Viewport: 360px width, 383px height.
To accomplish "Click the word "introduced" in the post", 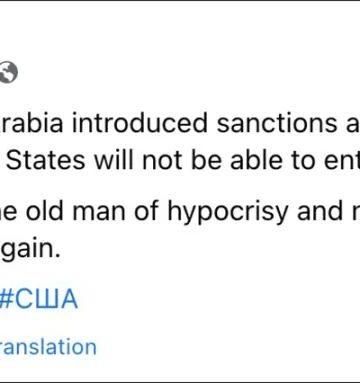I will [x=140, y=123].
